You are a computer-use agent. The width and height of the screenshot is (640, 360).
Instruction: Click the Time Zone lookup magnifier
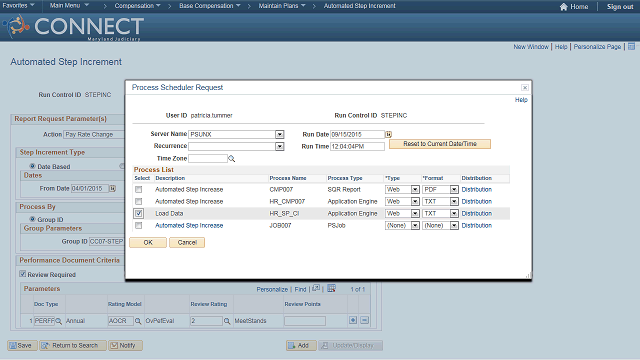(x=231, y=158)
